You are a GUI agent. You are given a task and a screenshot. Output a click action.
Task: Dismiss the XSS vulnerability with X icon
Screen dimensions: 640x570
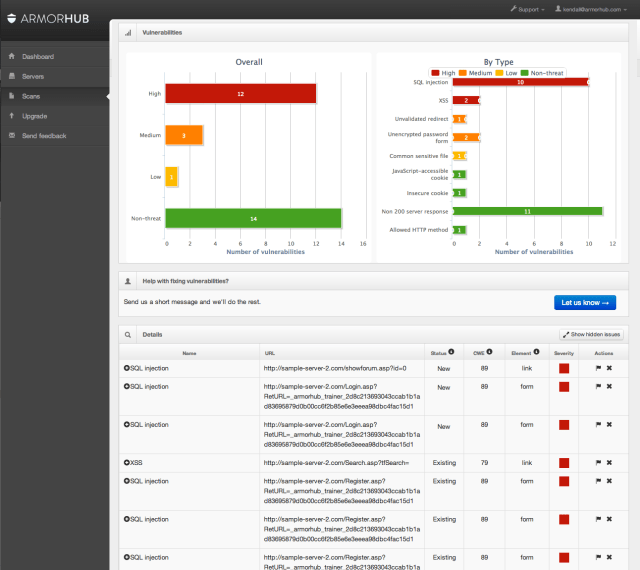point(609,463)
